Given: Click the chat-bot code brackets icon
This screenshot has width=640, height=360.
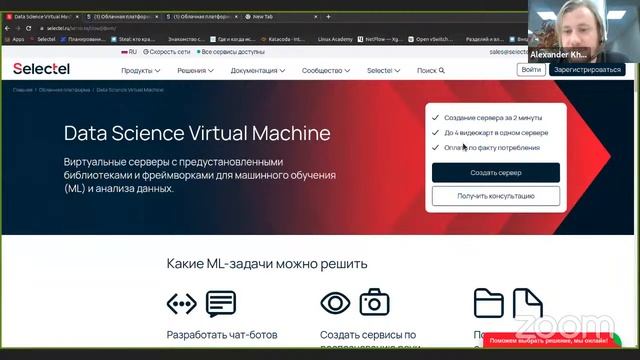Looking at the screenshot, I should pyautogui.click(x=182, y=304).
